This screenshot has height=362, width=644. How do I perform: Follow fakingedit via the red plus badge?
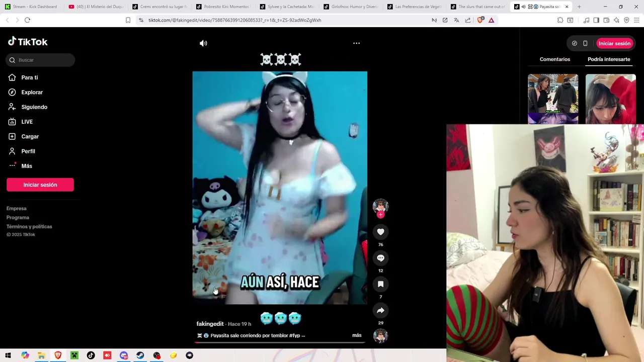[380, 215]
